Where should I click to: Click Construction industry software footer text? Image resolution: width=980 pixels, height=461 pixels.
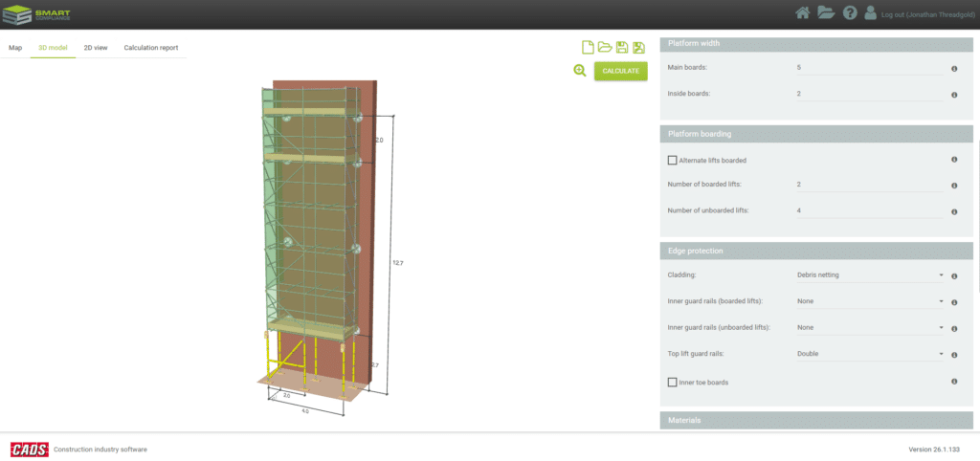tap(100, 450)
